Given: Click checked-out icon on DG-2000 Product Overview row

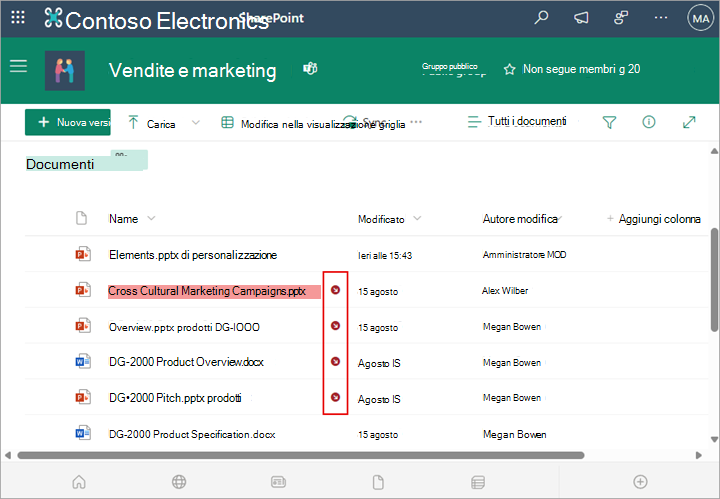Looking at the screenshot, I should 335,361.
